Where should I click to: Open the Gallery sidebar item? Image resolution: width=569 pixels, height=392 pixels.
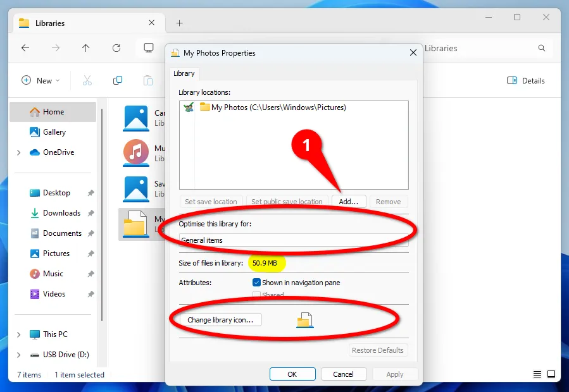pos(54,132)
